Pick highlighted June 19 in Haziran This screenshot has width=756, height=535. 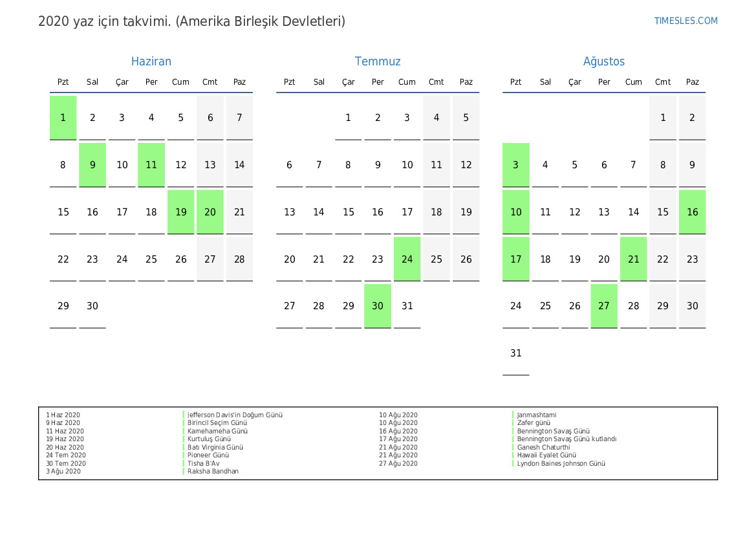(181, 212)
